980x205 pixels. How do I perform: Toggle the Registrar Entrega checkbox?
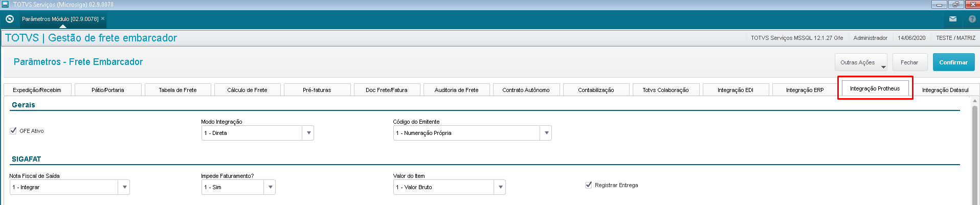click(x=589, y=185)
